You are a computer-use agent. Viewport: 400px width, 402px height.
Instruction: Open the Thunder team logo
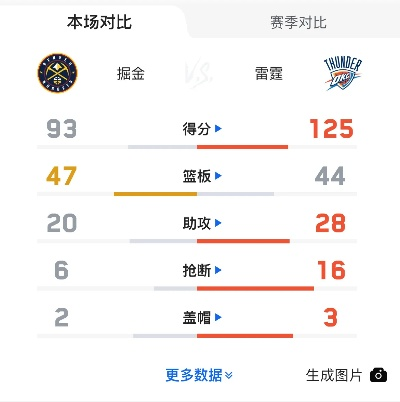[x=343, y=73]
